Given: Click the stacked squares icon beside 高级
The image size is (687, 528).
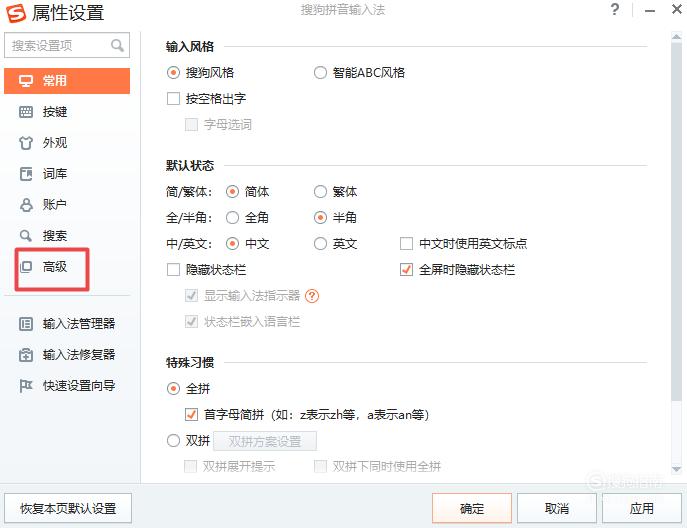Looking at the screenshot, I should click(x=26, y=266).
